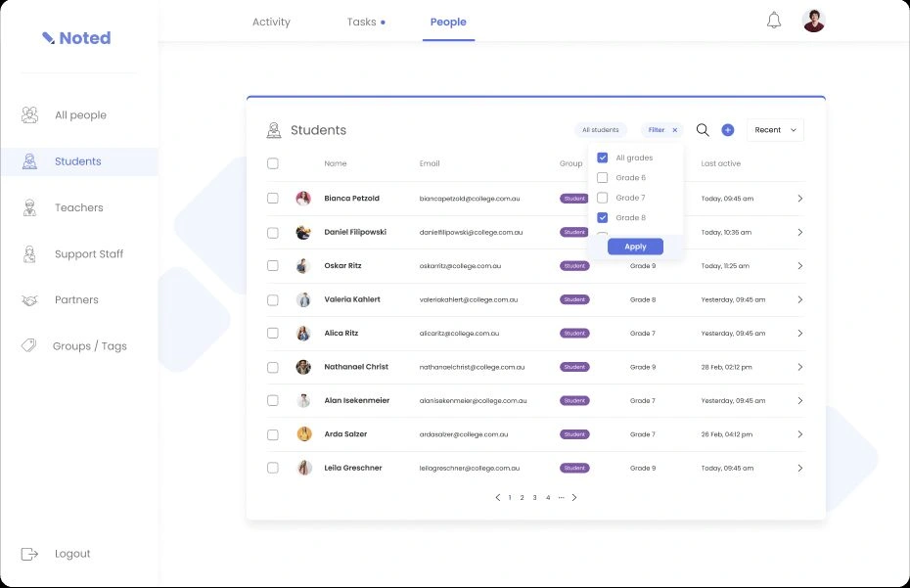This screenshot has height=588, width=910.
Task: Click the Noted logo
Action: pyautogui.click(x=76, y=38)
